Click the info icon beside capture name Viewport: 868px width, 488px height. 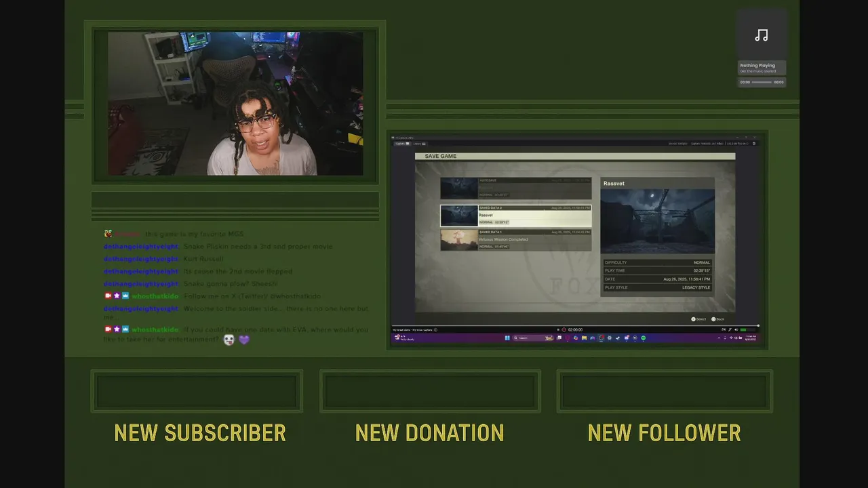point(435,329)
